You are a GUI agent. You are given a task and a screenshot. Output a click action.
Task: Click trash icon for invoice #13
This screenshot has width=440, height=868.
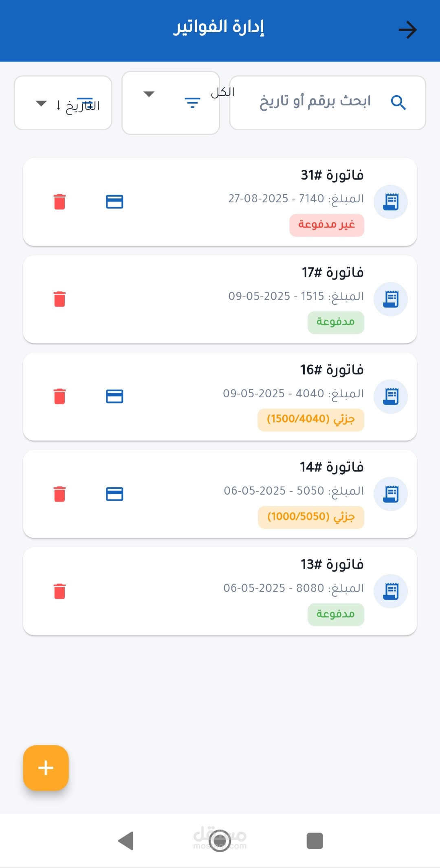59,591
